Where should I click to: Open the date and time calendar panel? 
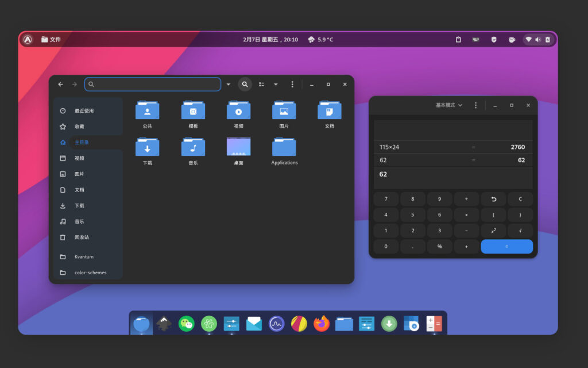(270, 40)
